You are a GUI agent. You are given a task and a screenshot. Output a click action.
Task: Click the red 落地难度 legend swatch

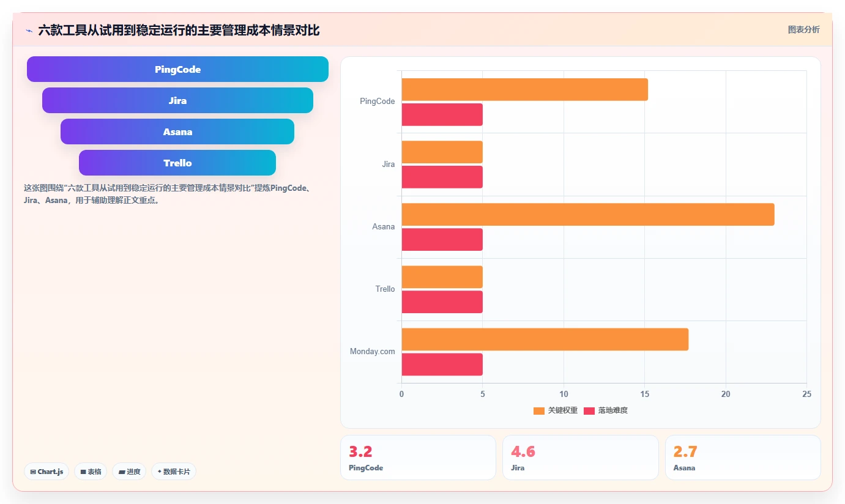[589, 411]
